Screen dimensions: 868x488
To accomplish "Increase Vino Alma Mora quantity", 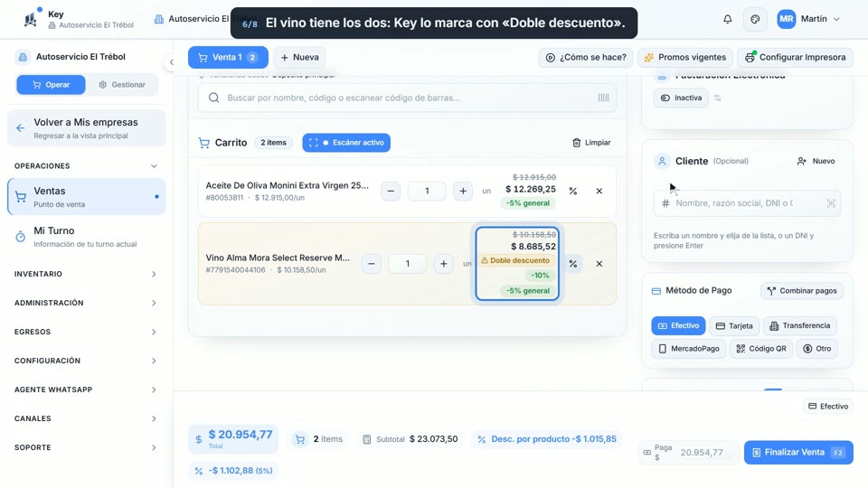I will pyautogui.click(x=443, y=264).
